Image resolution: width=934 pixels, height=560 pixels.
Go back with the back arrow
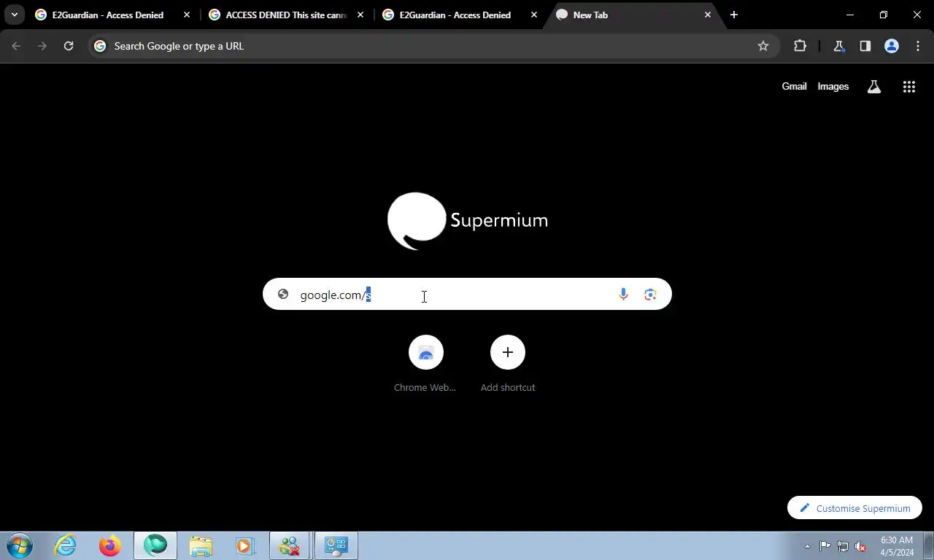pyautogui.click(x=16, y=46)
